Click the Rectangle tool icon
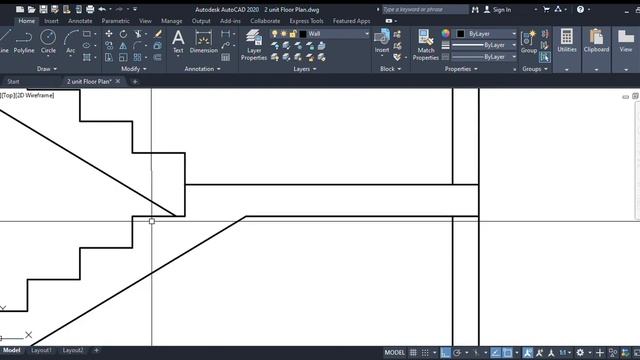Viewport: 640px width, 360px height. (87, 34)
